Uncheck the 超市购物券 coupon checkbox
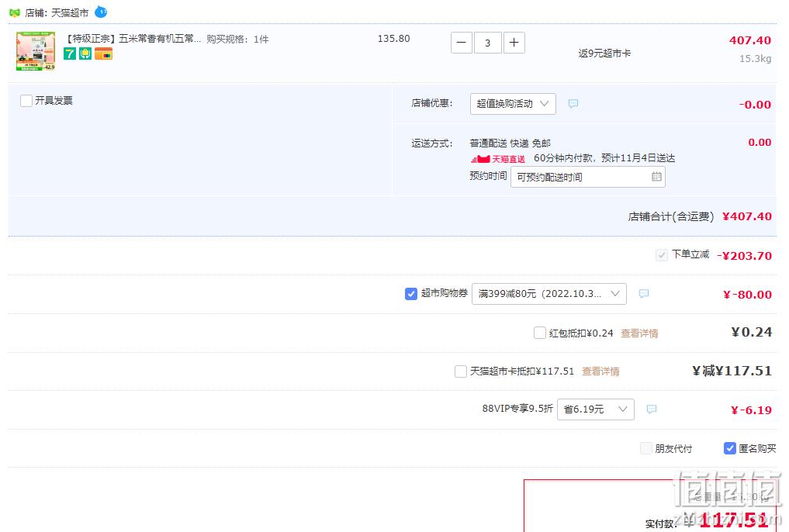789x532 pixels. point(411,294)
